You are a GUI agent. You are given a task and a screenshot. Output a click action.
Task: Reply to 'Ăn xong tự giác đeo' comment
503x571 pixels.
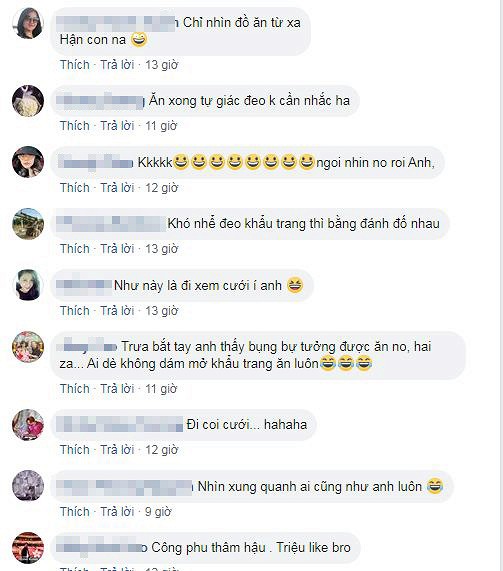pyautogui.click(x=117, y=126)
